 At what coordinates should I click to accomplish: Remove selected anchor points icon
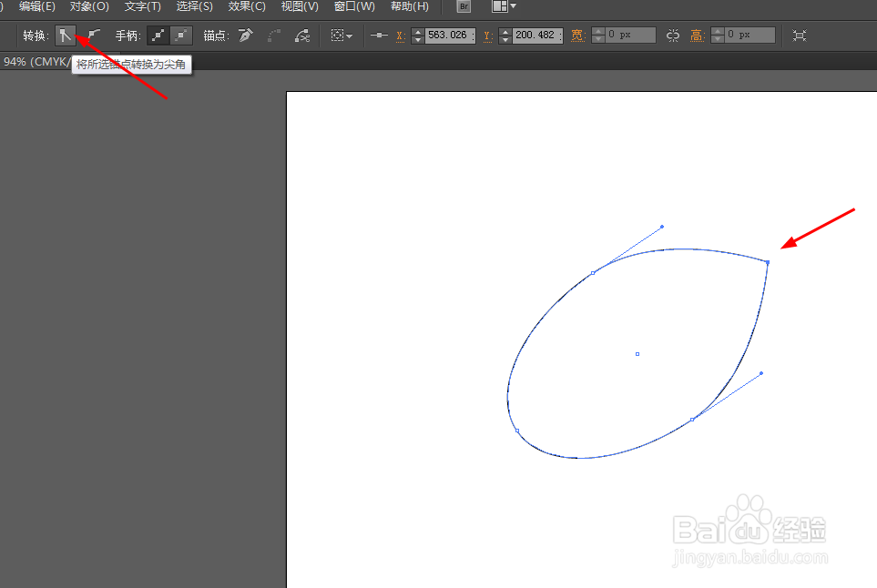tap(246, 35)
